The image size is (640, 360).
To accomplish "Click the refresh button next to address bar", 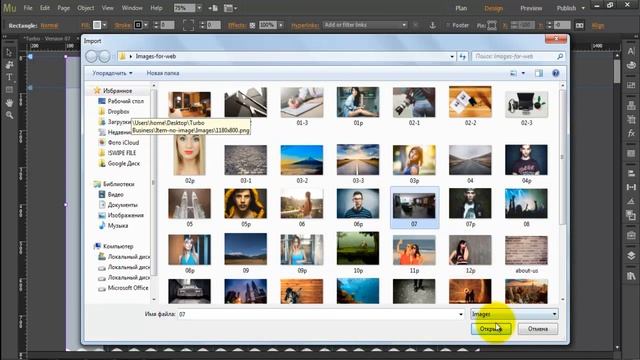I will 462,56.
